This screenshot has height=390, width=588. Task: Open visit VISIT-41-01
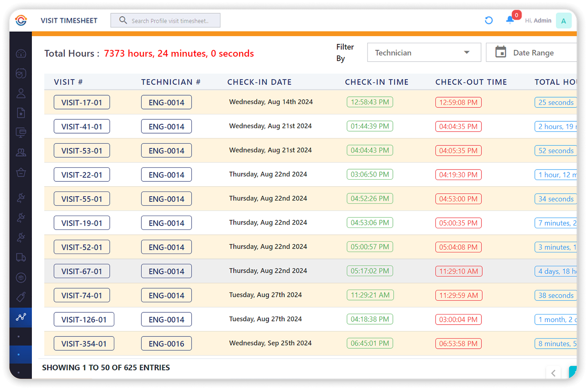(82, 126)
